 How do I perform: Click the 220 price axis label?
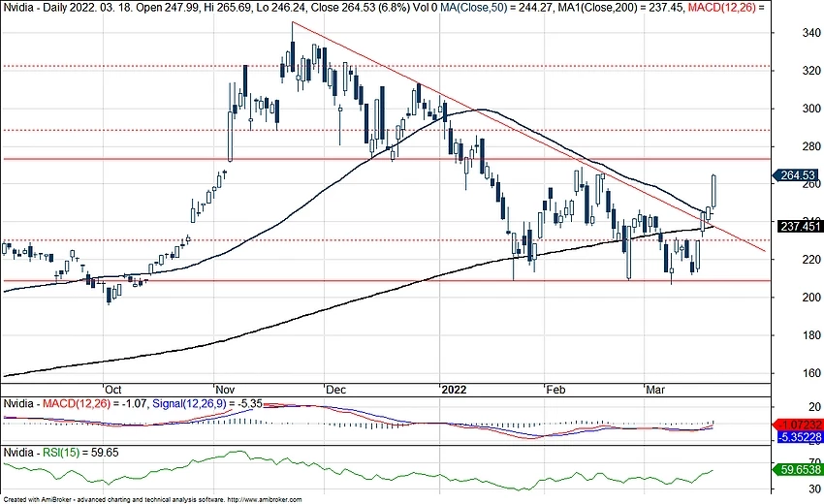click(x=811, y=259)
